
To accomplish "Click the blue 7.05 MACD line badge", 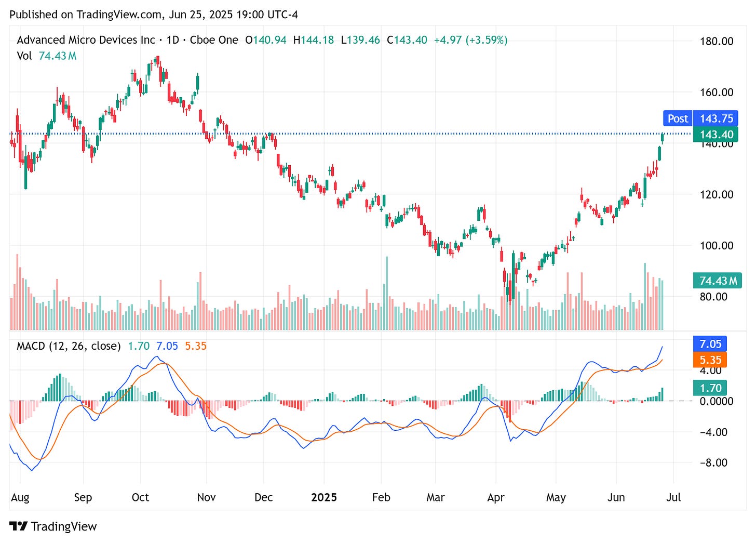I will (710, 344).
